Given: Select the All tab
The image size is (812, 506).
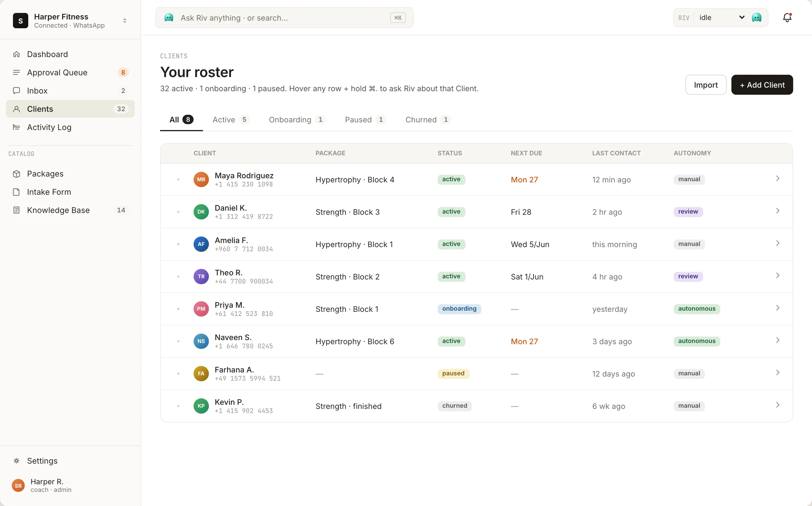Looking at the screenshot, I should click(181, 120).
